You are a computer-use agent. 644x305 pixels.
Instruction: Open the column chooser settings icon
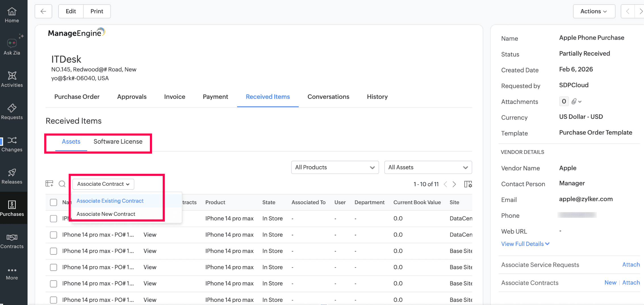coord(468,184)
